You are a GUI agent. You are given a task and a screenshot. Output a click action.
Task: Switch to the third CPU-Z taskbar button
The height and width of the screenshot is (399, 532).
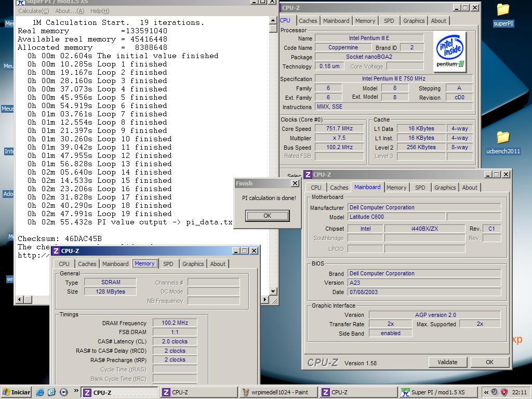(358, 392)
